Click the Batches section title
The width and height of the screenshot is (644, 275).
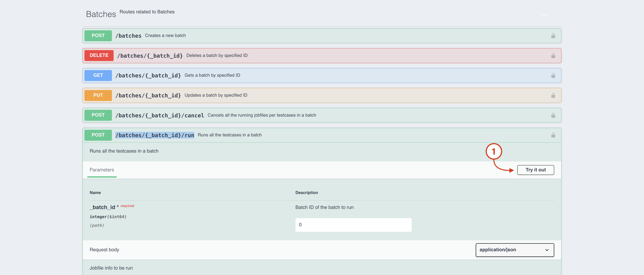click(101, 14)
